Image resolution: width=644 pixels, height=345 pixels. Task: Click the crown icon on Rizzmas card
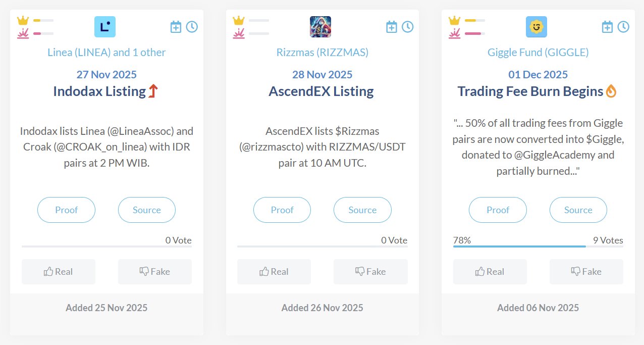tap(239, 21)
